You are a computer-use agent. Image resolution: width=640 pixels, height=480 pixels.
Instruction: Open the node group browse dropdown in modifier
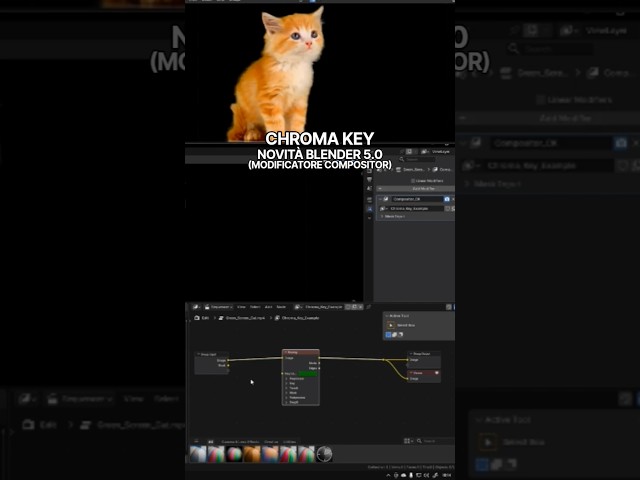coord(384,209)
